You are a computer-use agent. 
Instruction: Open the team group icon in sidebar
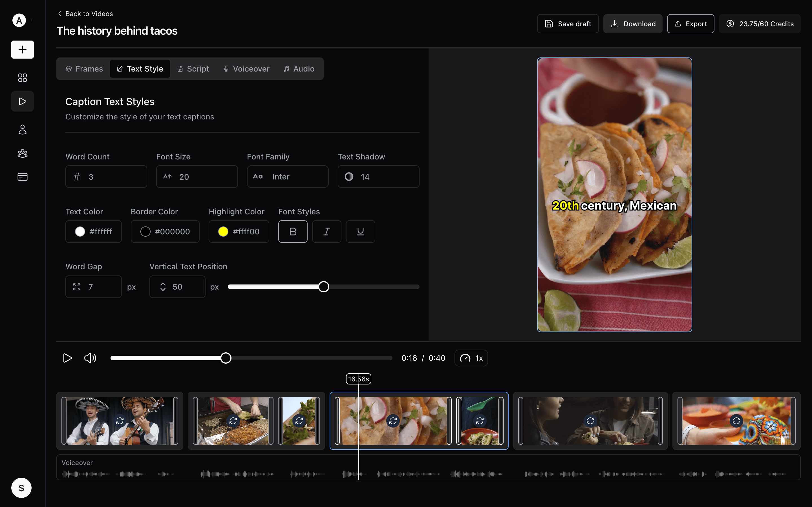point(23,153)
